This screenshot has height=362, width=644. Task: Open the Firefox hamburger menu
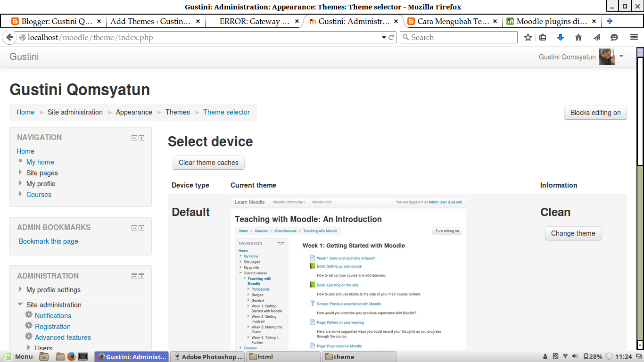634,38
